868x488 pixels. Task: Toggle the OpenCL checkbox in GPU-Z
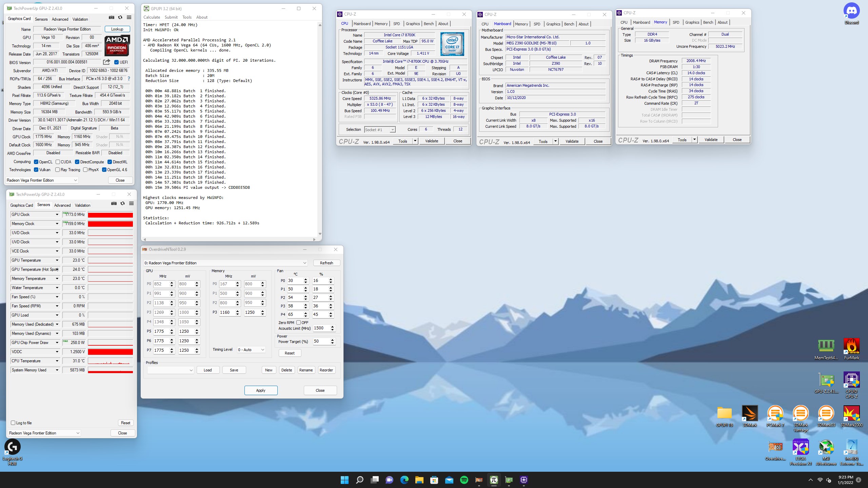(x=36, y=162)
